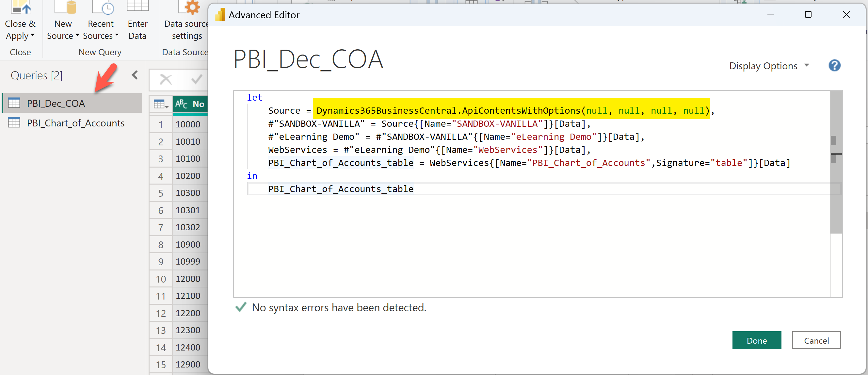Click the formula bar cancel X icon
Viewport: 868px width, 375px height.
[166, 80]
